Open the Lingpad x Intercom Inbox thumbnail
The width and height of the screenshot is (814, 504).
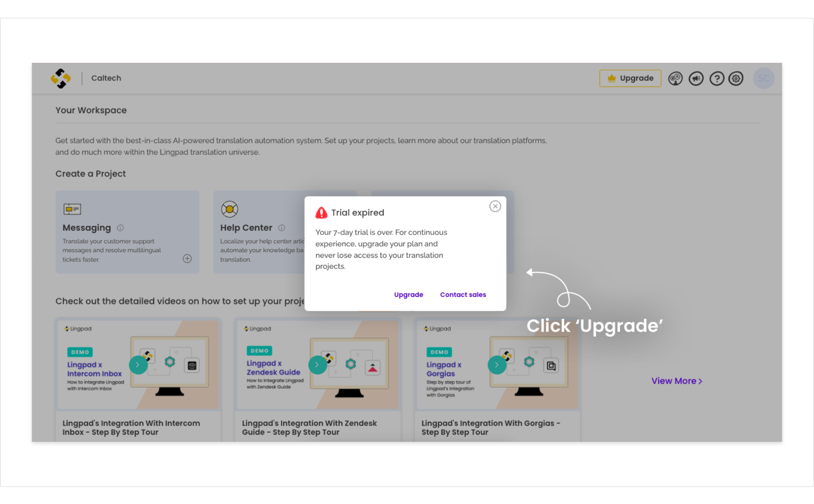point(138,365)
